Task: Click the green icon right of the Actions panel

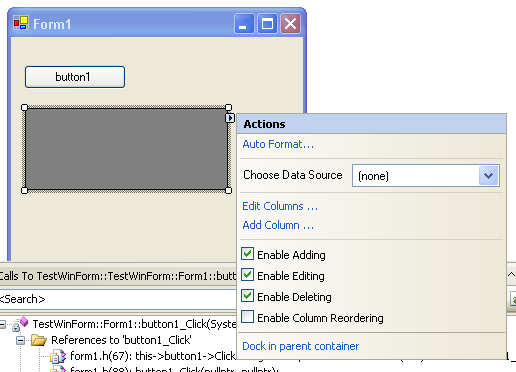Action: click(513, 299)
